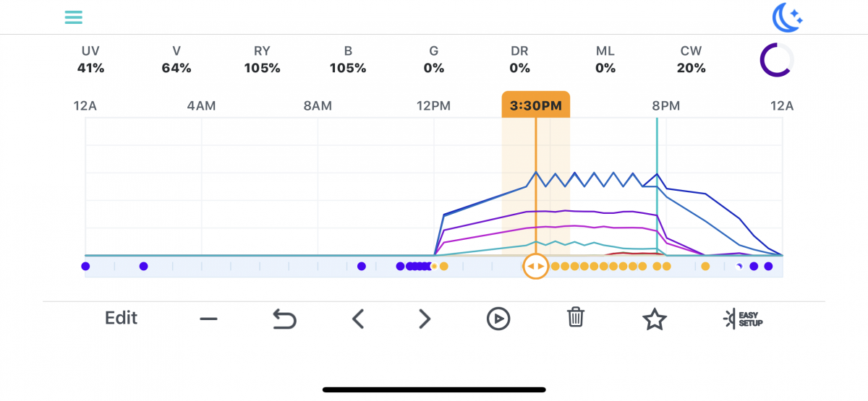Tap the moon night mode icon
This screenshot has width=868, height=401.
tap(787, 17)
